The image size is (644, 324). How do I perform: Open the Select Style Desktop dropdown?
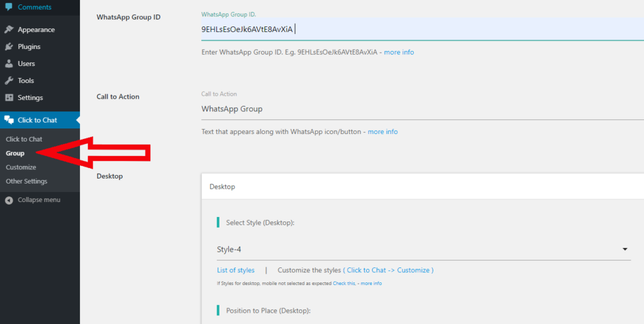(x=424, y=249)
